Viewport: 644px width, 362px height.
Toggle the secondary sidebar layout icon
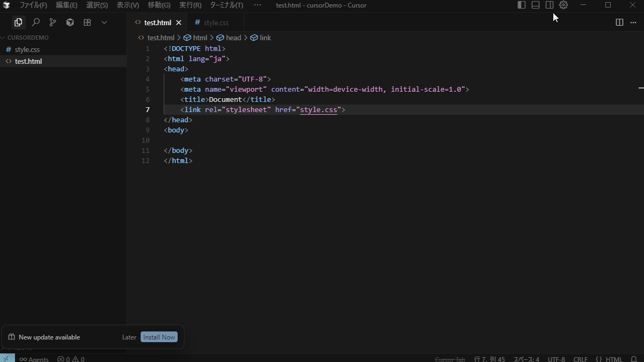[x=550, y=5]
